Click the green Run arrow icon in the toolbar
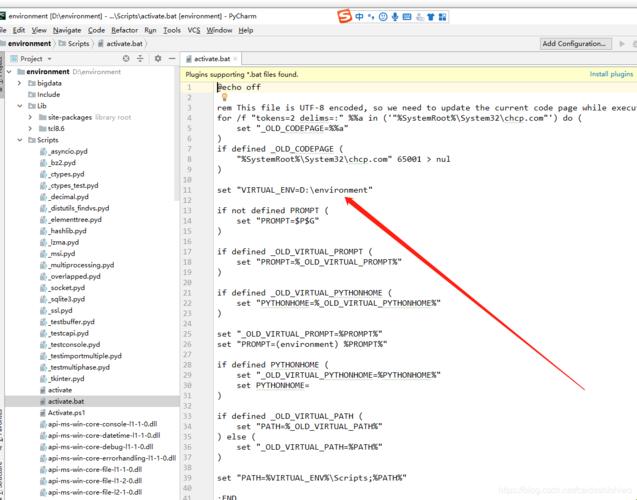 622,43
